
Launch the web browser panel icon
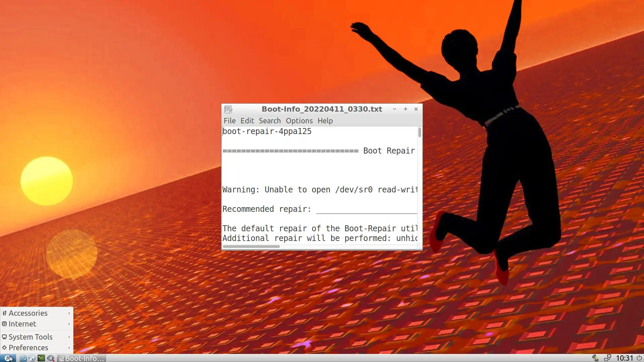[32, 358]
